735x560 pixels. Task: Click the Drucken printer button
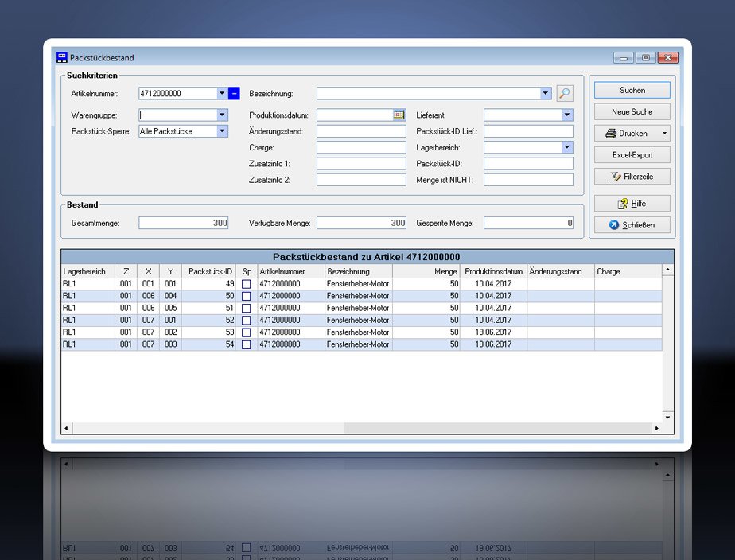tap(625, 134)
